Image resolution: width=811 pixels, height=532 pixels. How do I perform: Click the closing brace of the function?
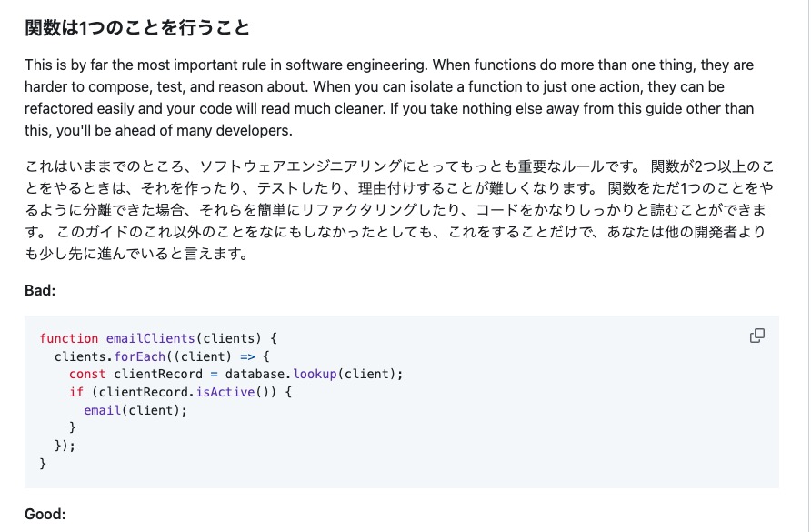tap(41, 464)
